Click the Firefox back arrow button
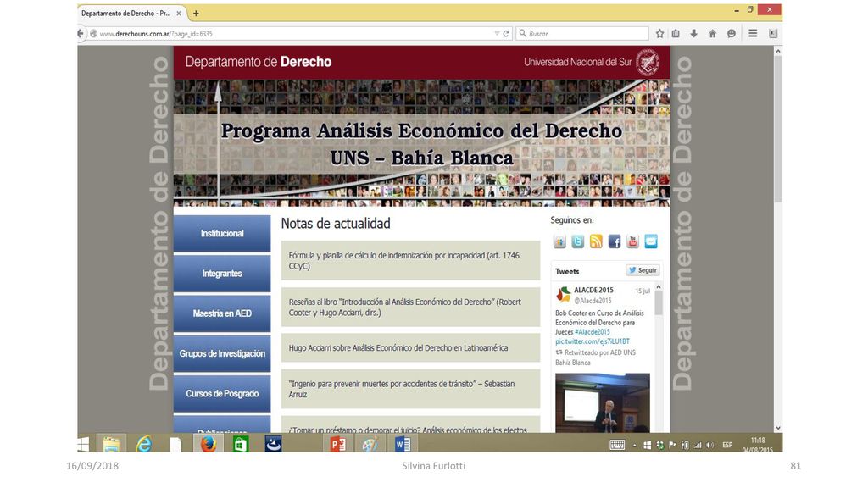 tap(81, 34)
